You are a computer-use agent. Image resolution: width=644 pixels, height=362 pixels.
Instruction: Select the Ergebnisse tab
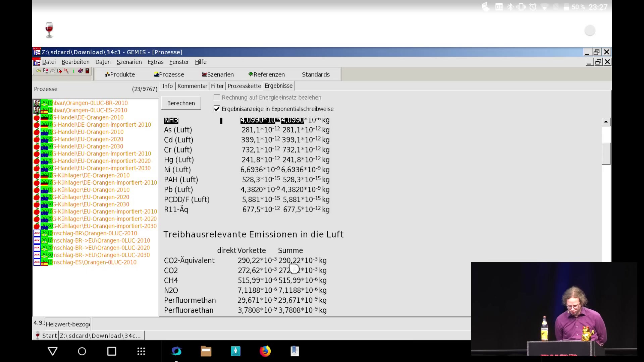(x=278, y=86)
